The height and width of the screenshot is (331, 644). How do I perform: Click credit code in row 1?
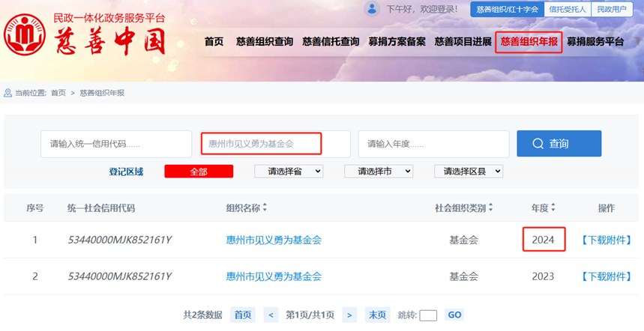point(119,240)
